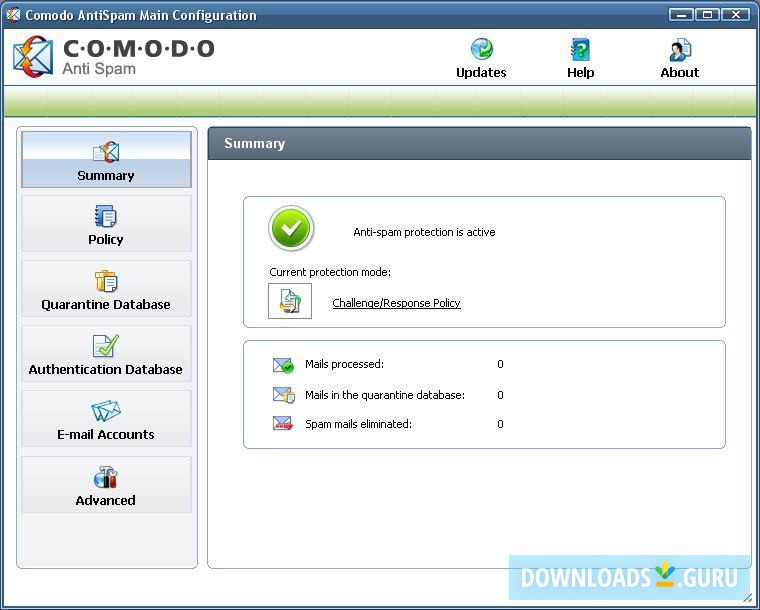This screenshot has width=760, height=610.
Task: Click the window title bar text
Action: pos(141,15)
